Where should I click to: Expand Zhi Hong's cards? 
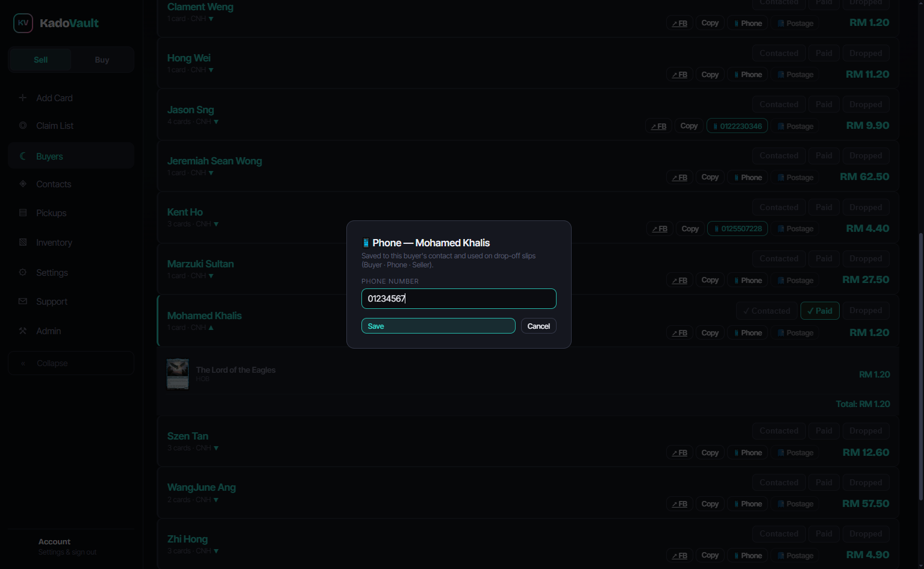(216, 551)
